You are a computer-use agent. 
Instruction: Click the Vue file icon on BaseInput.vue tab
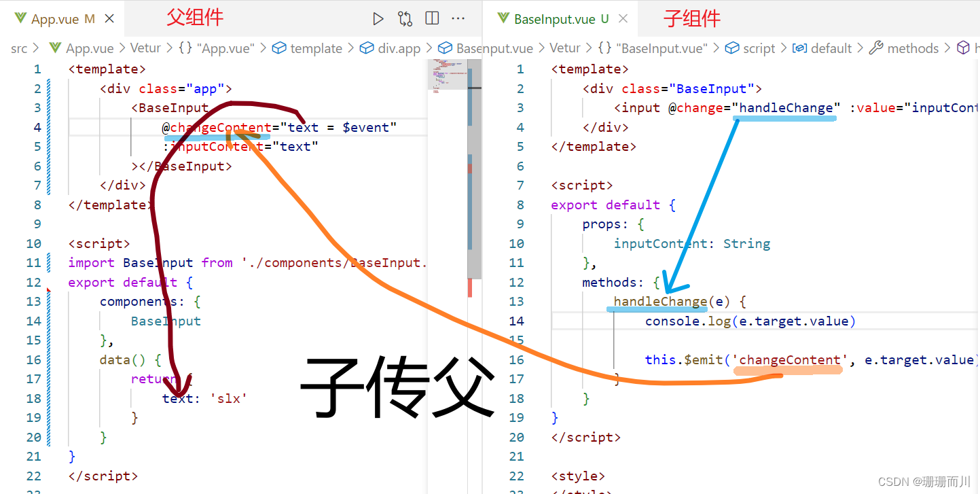point(503,19)
